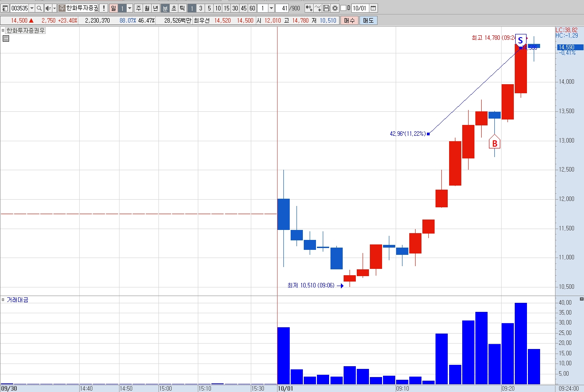Open chart settings gear icon
This screenshot has height=392, width=584.
[335, 8]
